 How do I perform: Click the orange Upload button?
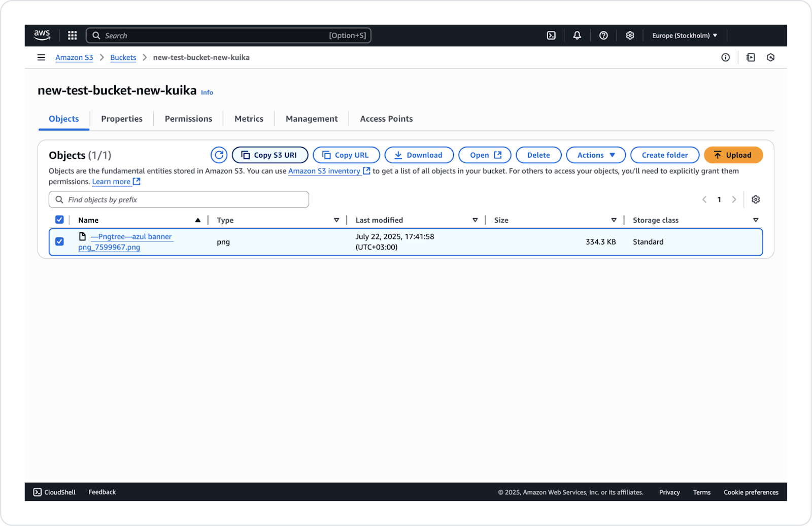(733, 155)
